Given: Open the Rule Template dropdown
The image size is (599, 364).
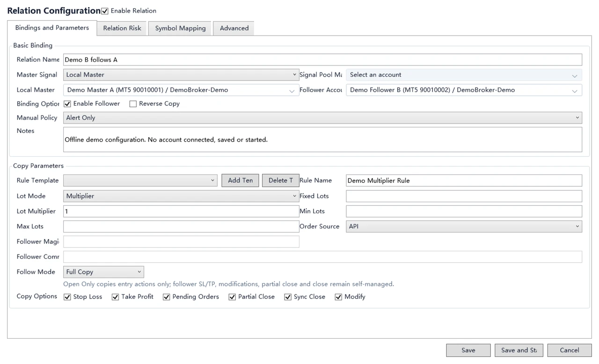Looking at the screenshot, I should (x=140, y=181).
